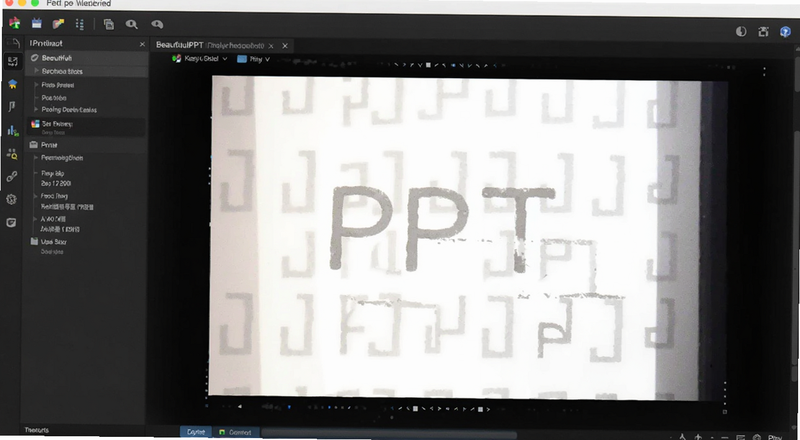Select the bottom tab with green icon
Screen dimensions: 800x440
tap(236, 432)
